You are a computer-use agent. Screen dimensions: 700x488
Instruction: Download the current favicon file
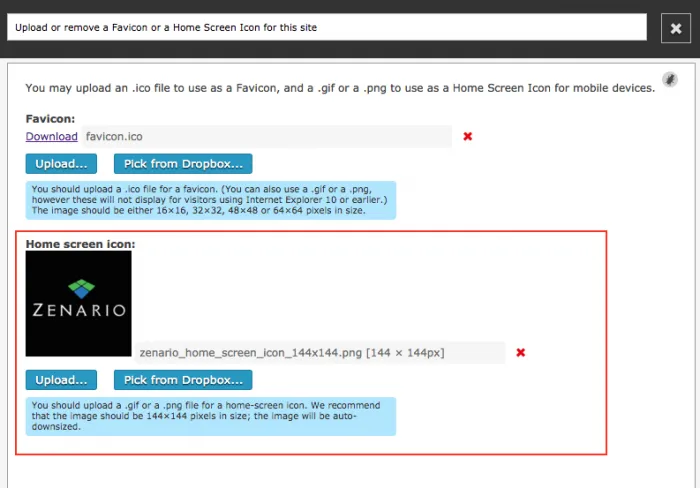[51, 136]
